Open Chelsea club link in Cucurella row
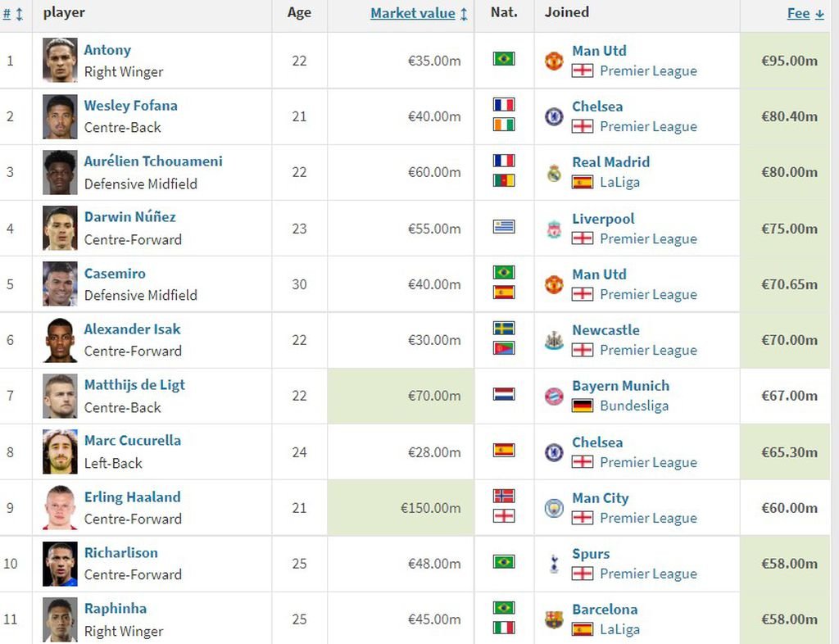Screen dimensions: 839x644 [597, 442]
